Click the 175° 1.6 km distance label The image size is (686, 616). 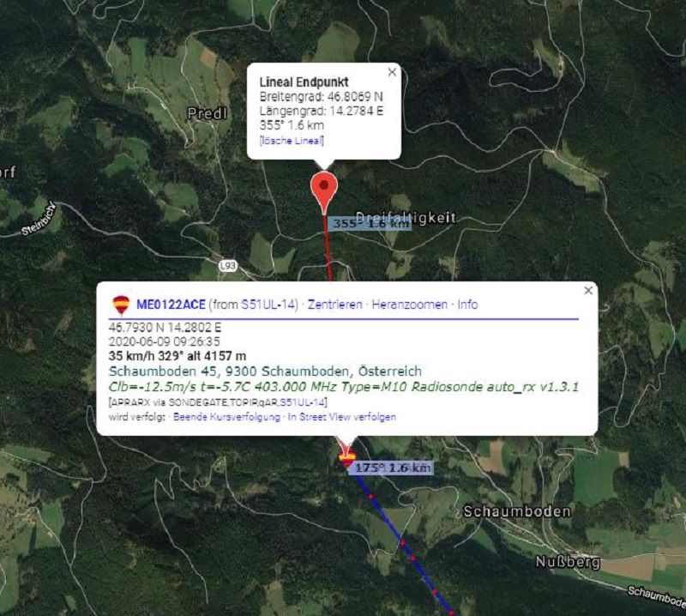[x=391, y=468]
